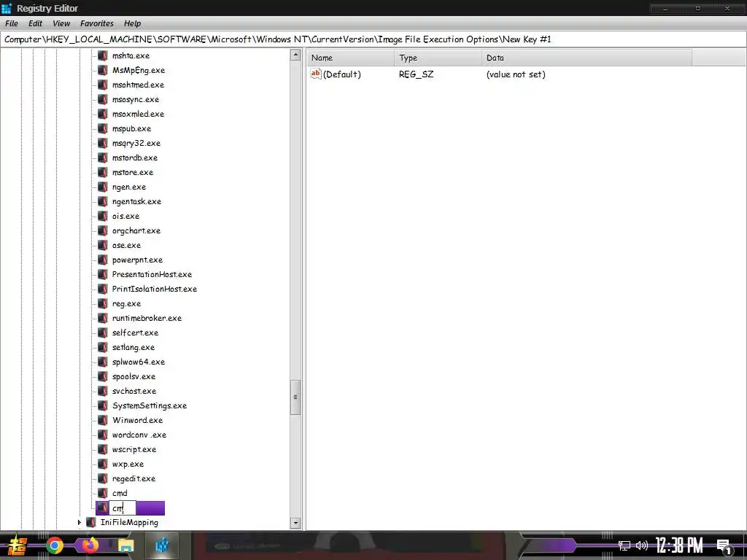
Task: Select the wscript.exe key
Action: coord(134,449)
